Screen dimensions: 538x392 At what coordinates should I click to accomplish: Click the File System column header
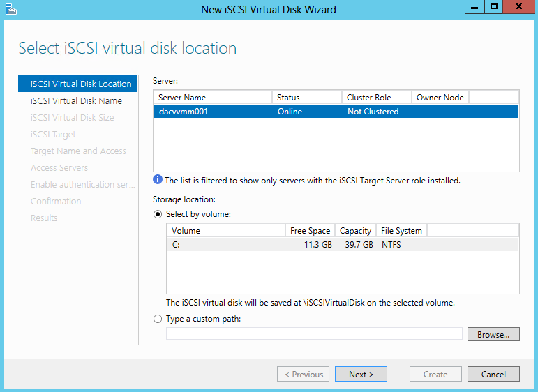coord(401,231)
